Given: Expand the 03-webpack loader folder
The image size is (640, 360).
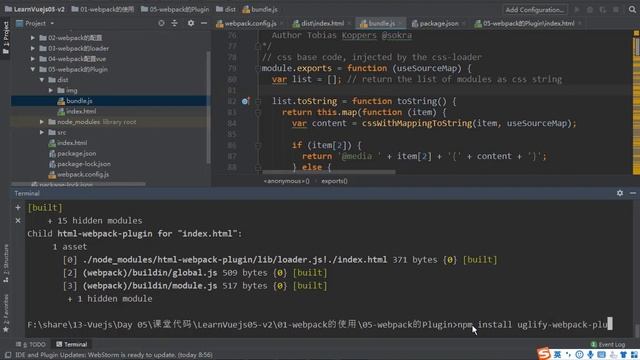Looking at the screenshot, I should coord(33,48).
